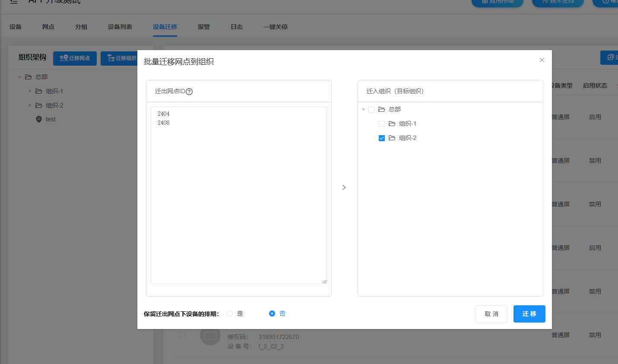Click the help icon beside 迁出网点ID

coord(189,92)
